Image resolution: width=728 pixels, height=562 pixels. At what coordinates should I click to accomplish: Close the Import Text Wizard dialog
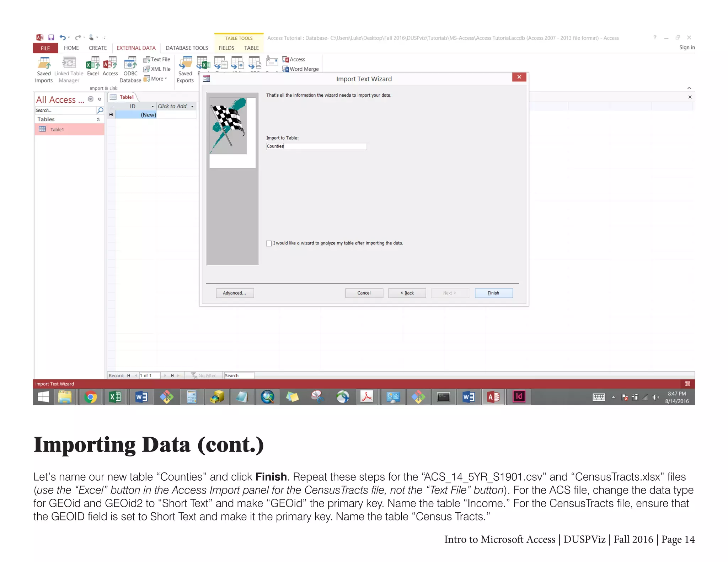[x=519, y=77]
